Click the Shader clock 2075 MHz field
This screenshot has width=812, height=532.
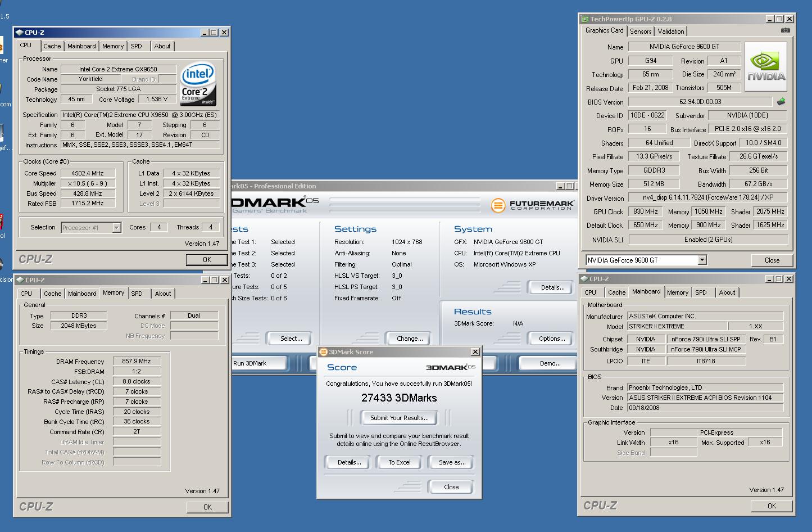(x=770, y=211)
